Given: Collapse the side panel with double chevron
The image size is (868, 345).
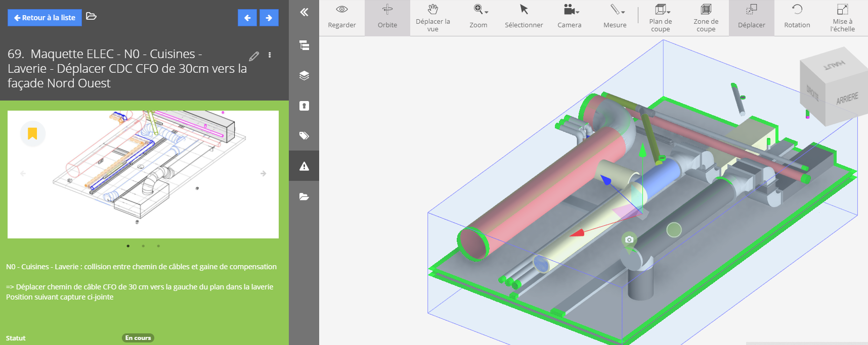Looking at the screenshot, I should click(304, 12).
